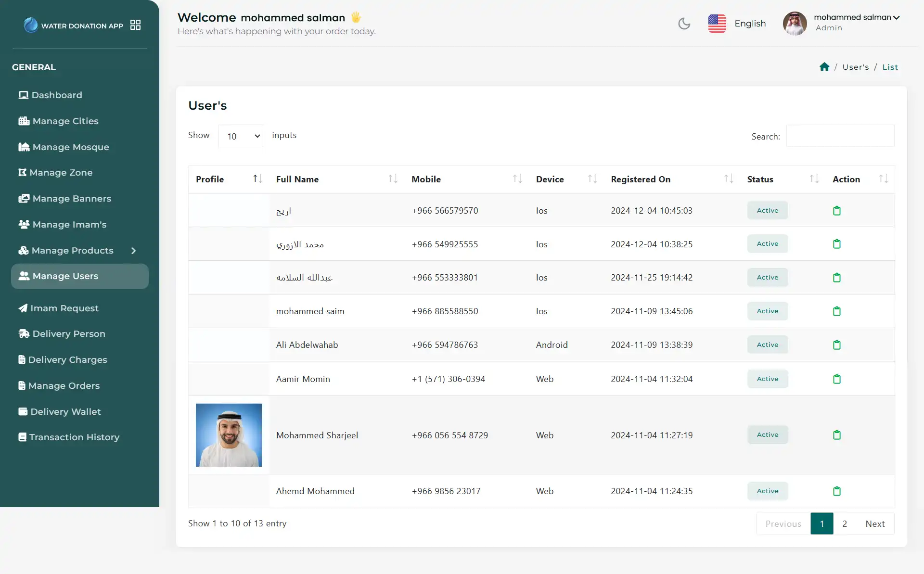Open Transaction History from the sidebar

(x=74, y=437)
